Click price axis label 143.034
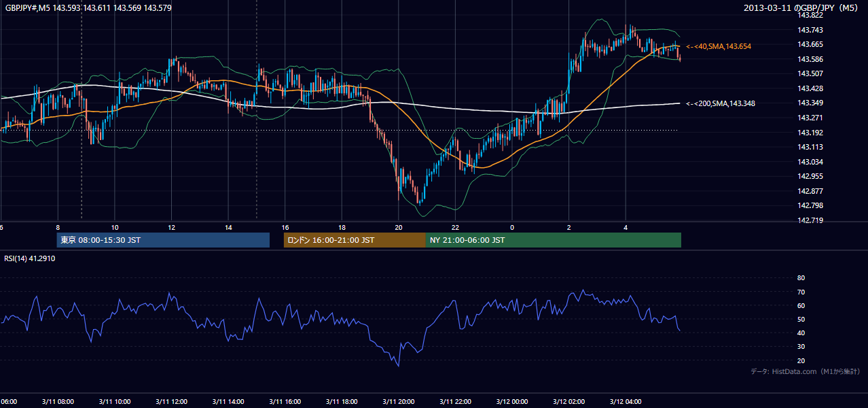 (811, 162)
